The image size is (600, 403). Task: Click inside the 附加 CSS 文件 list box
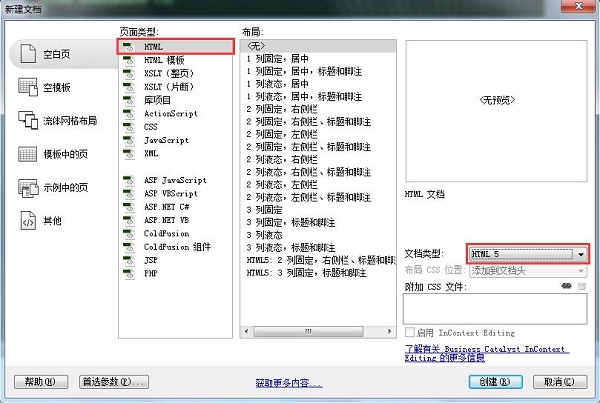pyautogui.click(x=495, y=309)
